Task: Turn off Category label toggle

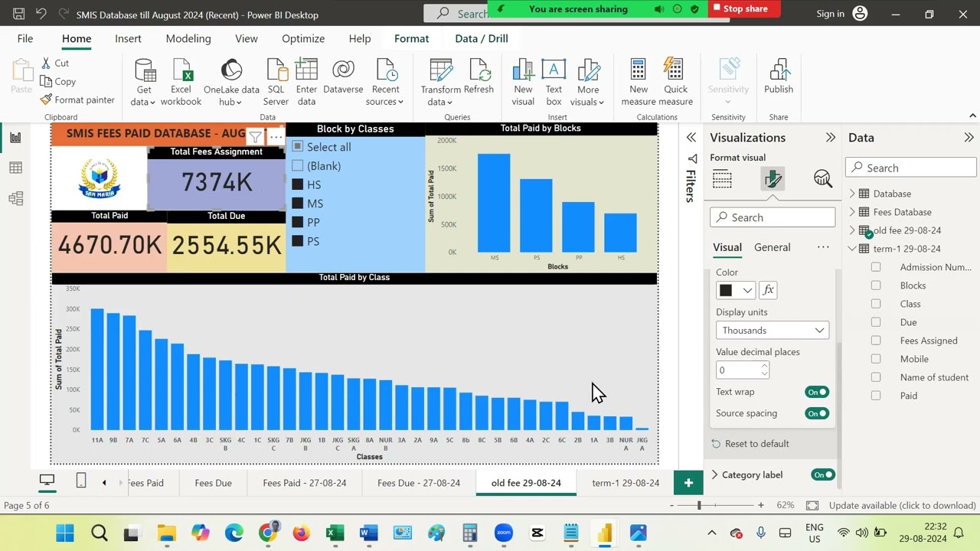Action: pyautogui.click(x=823, y=474)
